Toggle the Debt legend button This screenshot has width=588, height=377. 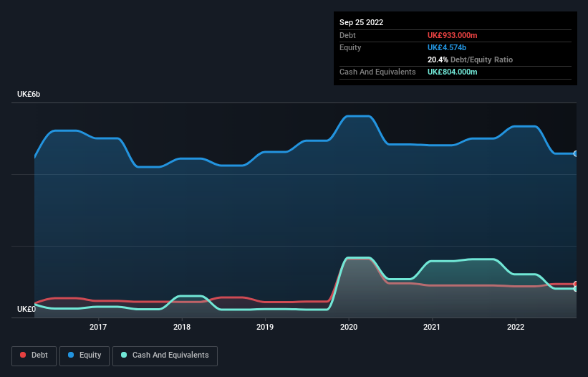(x=34, y=355)
